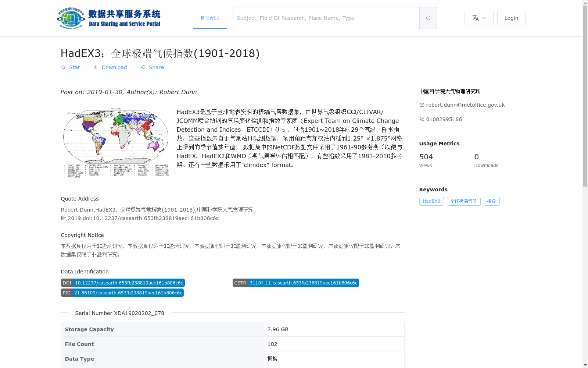Open the dataset title HadEX3 heading link
588x368 pixels.
160,53
